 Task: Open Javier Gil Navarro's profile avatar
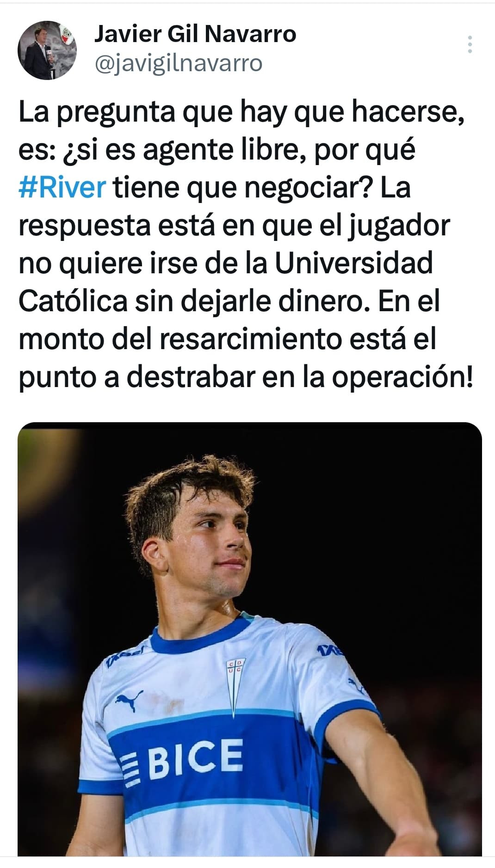tap(47, 50)
